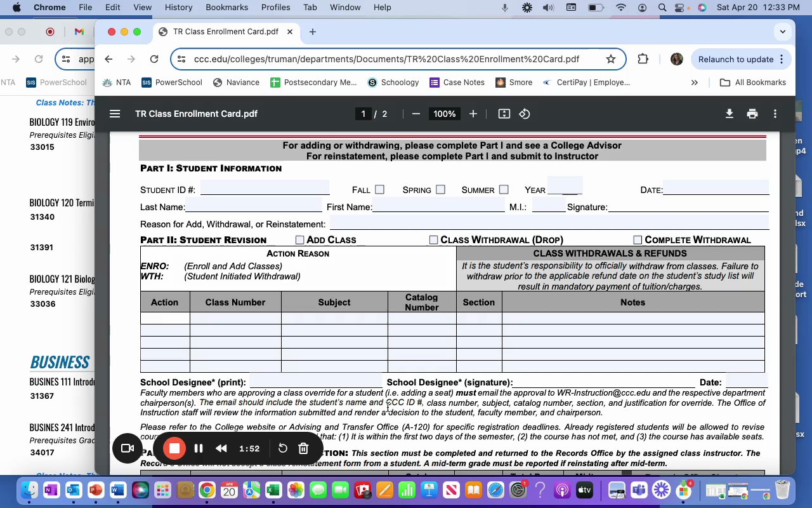Screen dimensions: 812x508
Task: Check the Spring semester checkbox
Action: coord(440,189)
